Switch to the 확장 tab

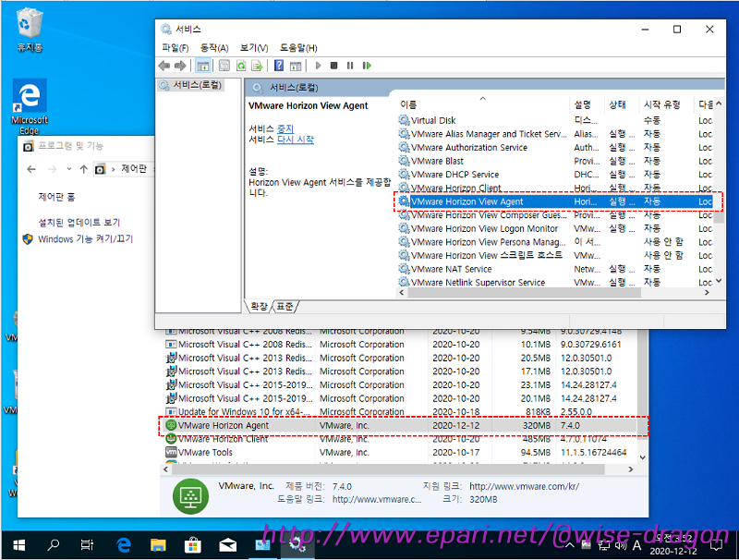tap(259, 307)
